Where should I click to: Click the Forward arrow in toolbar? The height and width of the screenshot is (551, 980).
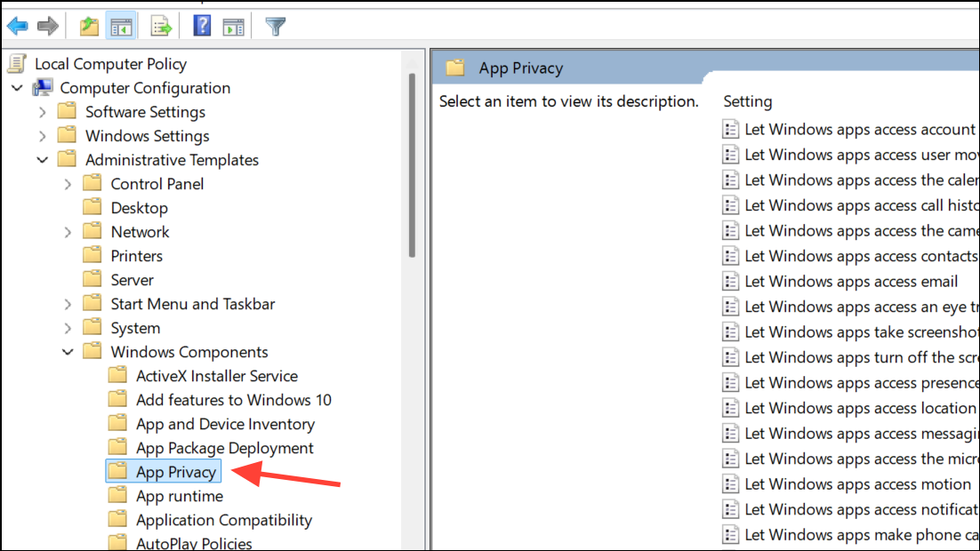[x=48, y=26]
